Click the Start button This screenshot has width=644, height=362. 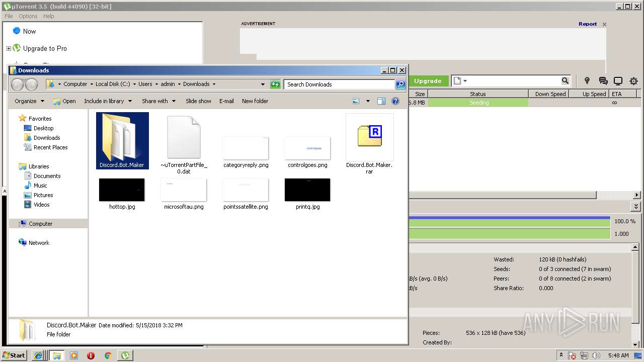tap(14, 355)
